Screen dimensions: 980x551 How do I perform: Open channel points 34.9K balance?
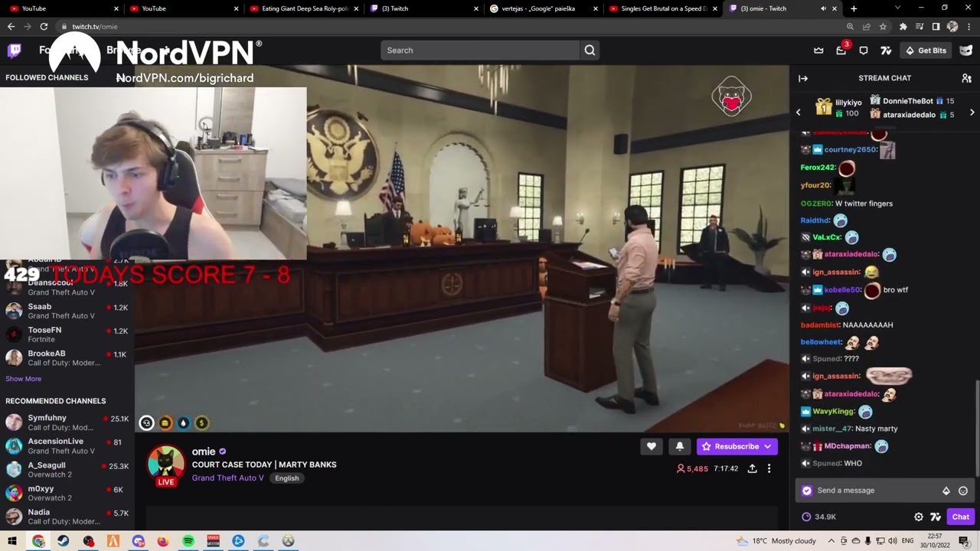tap(819, 517)
